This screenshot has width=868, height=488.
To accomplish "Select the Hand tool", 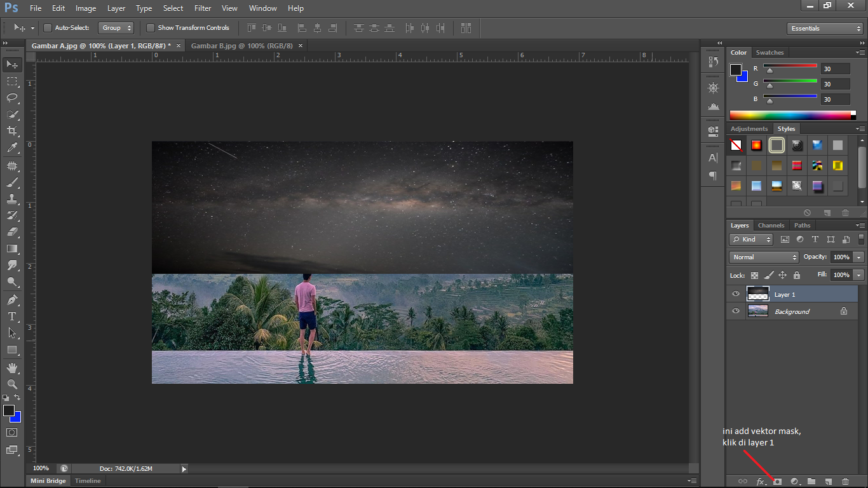I will 12,368.
